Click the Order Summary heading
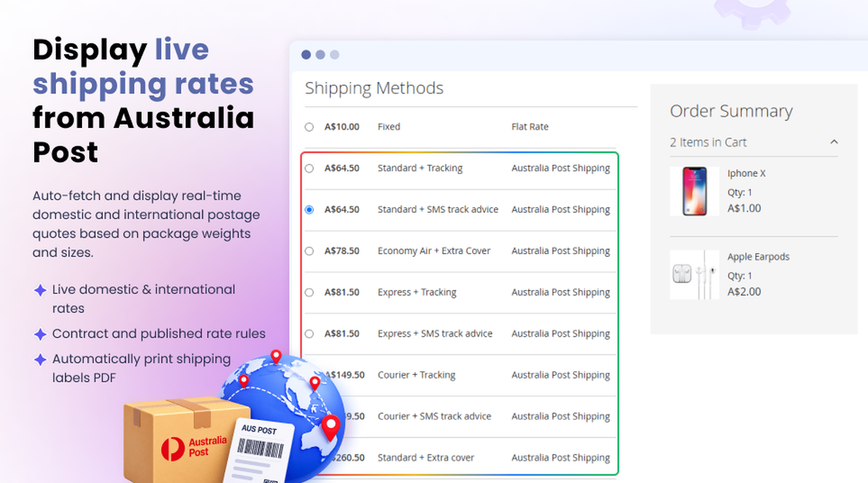 (731, 111)
